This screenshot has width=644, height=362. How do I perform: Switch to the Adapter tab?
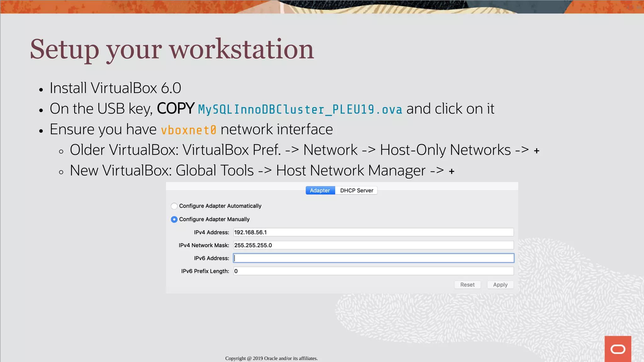pos(320,190)
